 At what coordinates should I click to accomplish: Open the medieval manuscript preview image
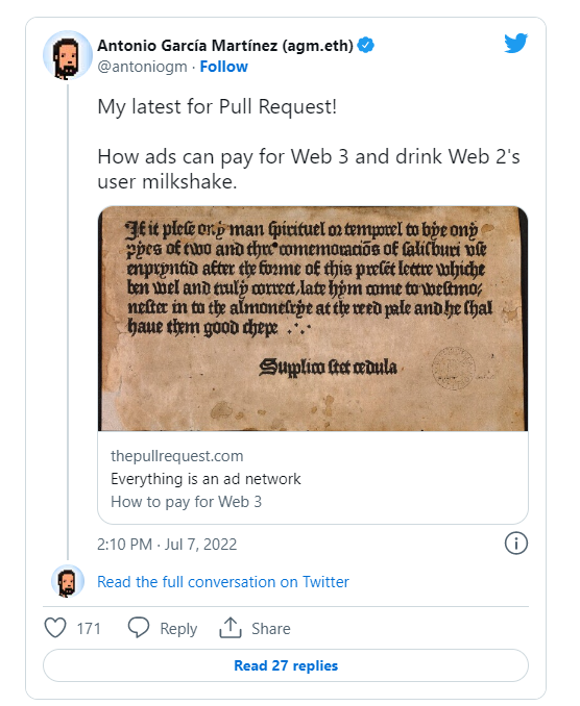click(313, 318)
